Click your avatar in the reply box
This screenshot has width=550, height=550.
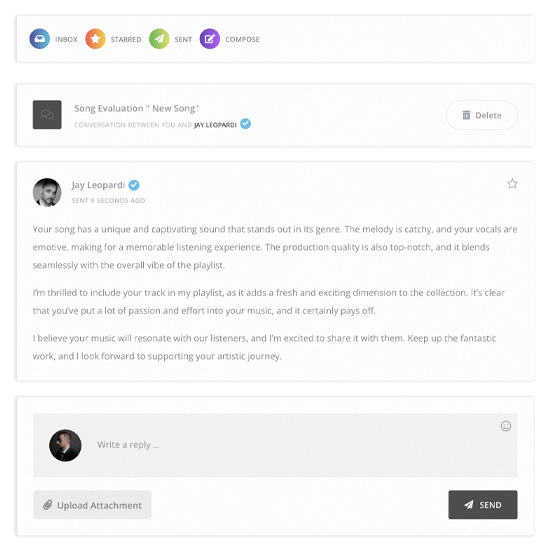pos(65,445)
